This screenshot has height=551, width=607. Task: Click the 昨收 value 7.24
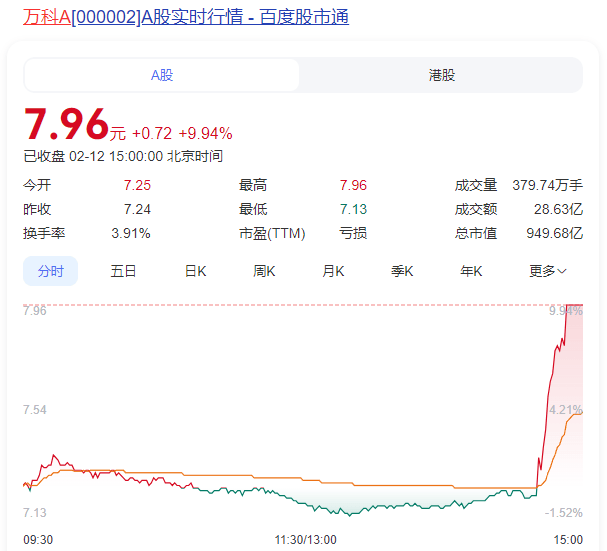(x=137, y=209)
